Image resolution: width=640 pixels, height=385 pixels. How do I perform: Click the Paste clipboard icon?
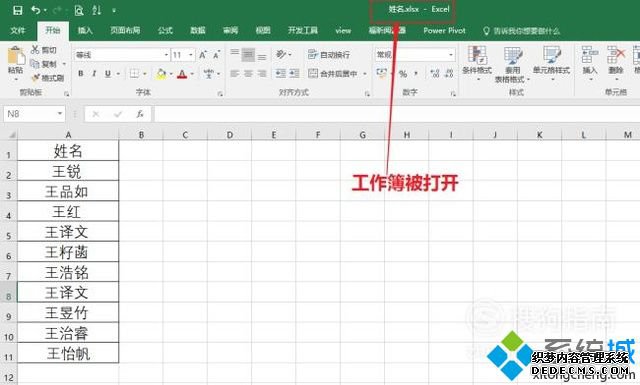16,56
